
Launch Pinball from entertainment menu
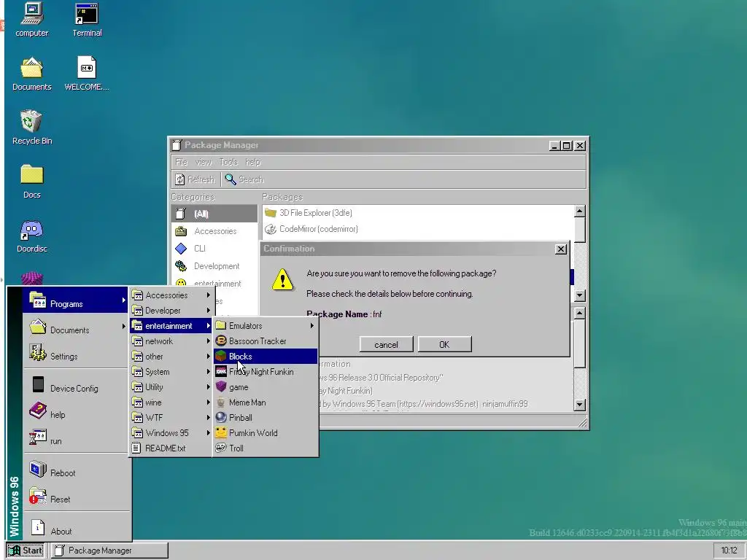(x=266, y=418)
